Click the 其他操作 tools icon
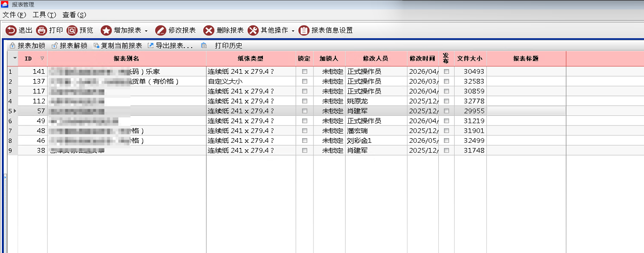 [x=253, y=30]
